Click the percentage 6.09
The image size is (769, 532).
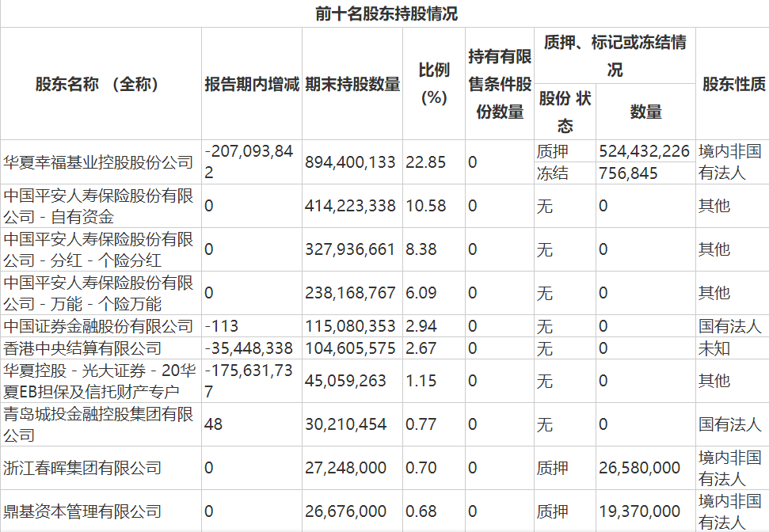pyautogui.click(x=421, y=293)
